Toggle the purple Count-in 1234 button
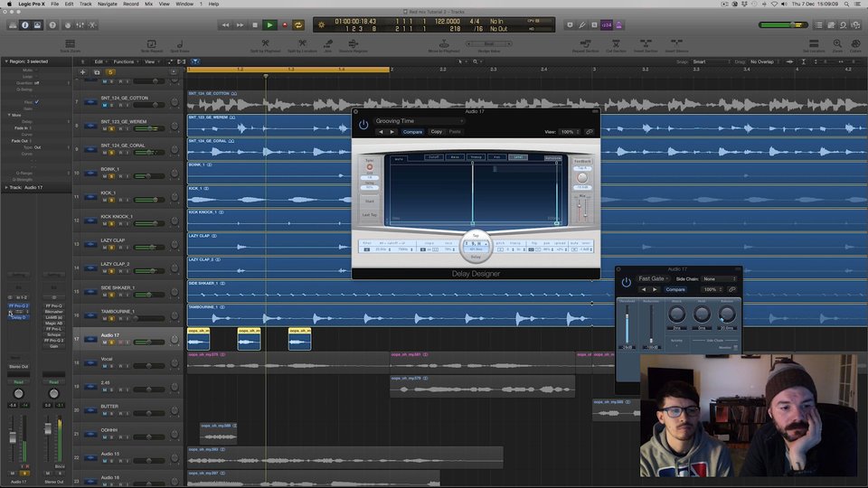This screenshot has width=868, height=488. (607, 25)
